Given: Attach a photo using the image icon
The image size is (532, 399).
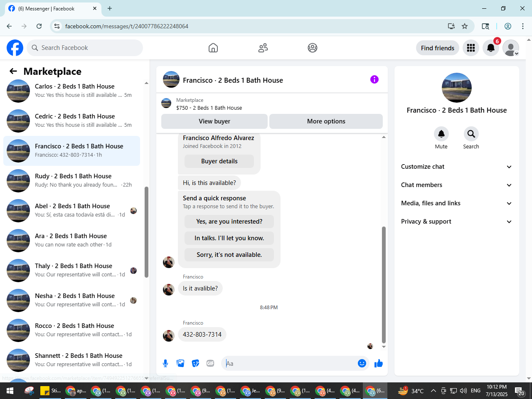Looking at the screenshot, I should pyautogui.click(x=180, y=363).
